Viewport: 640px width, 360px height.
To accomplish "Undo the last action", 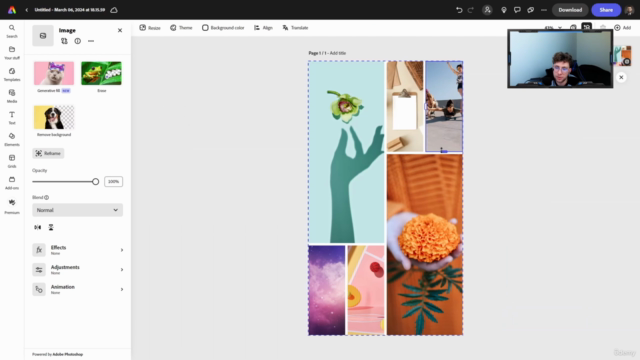I will 459,10.
